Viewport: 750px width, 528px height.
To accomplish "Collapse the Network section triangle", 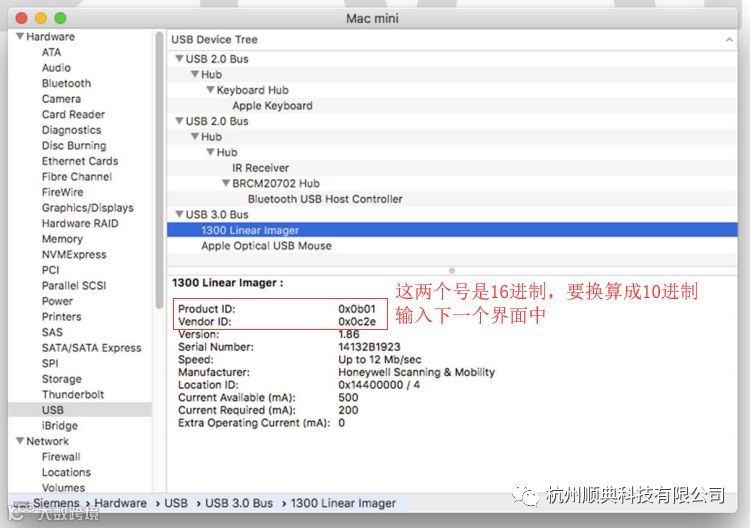I will [x=20, y=440].
